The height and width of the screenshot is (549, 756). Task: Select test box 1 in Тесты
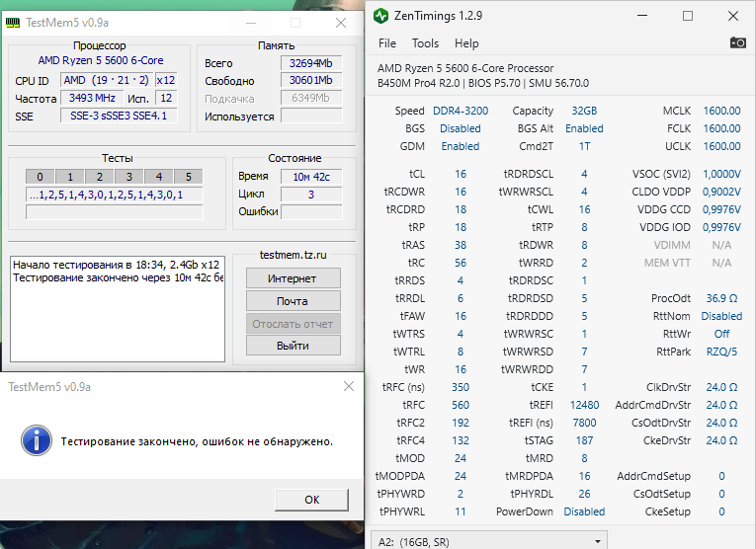point(70,177)
